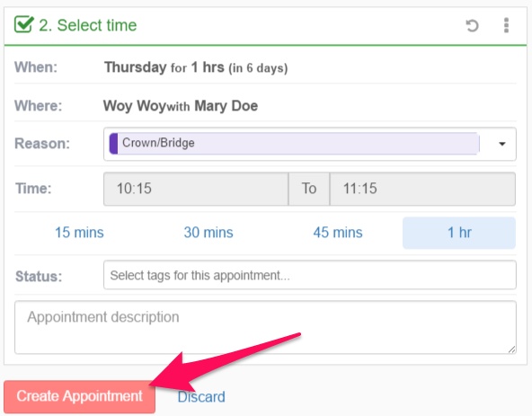Click the reset/undo arrow icon

[472, 25]
